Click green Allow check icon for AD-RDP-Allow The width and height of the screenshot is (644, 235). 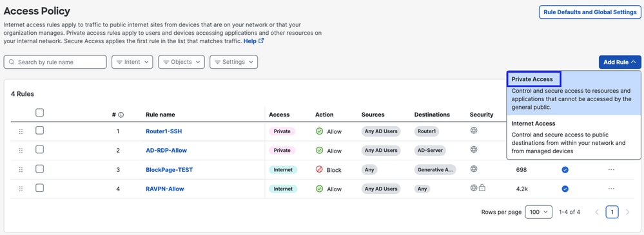tap(319, 151)
